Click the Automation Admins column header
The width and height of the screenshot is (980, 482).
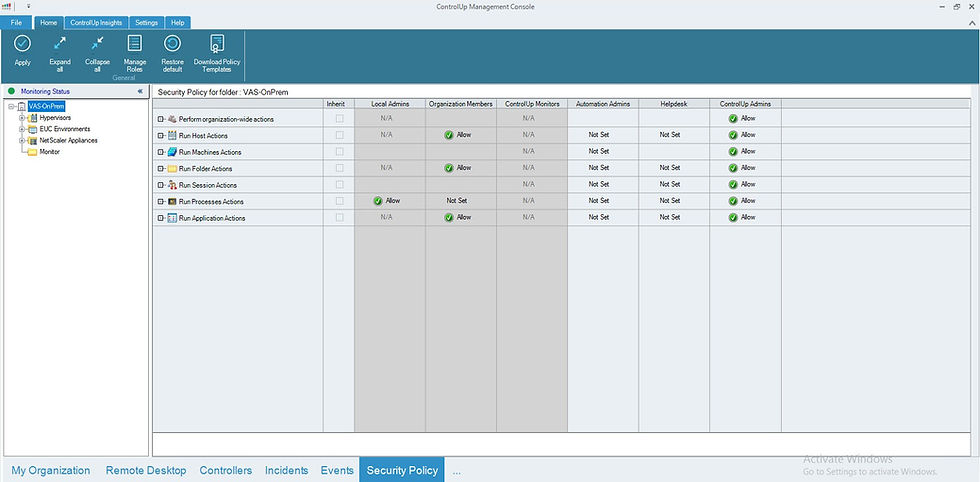click(603, 104)
